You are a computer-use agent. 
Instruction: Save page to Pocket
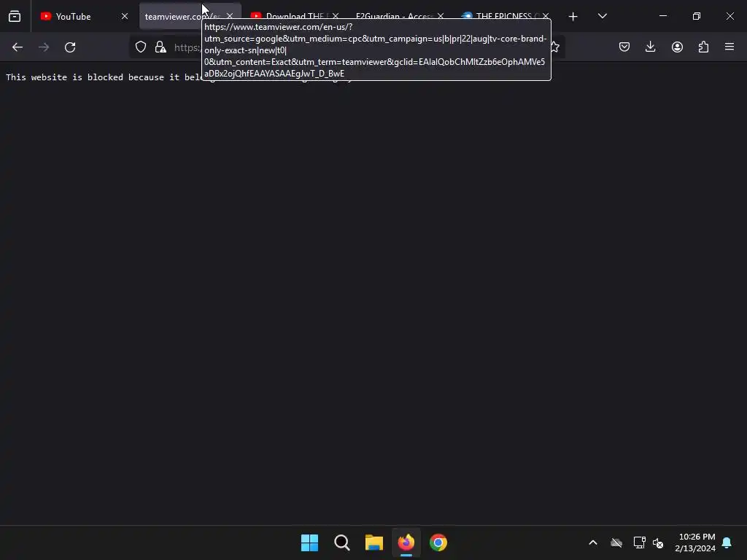(x=624, y=47)
